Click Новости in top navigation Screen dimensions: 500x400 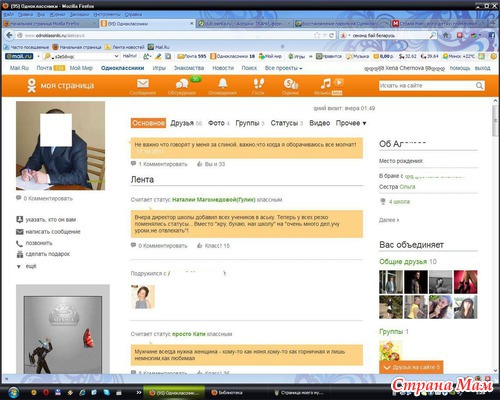(x=223, y=68)
